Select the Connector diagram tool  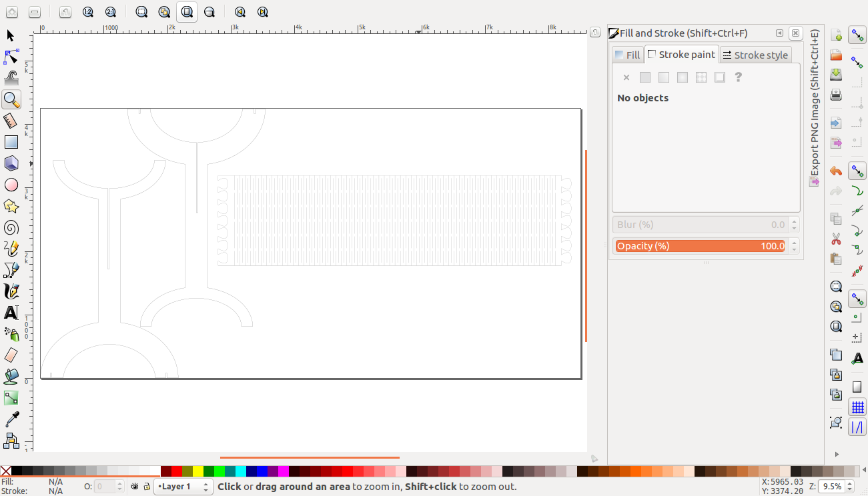click(x=11, y=441)
